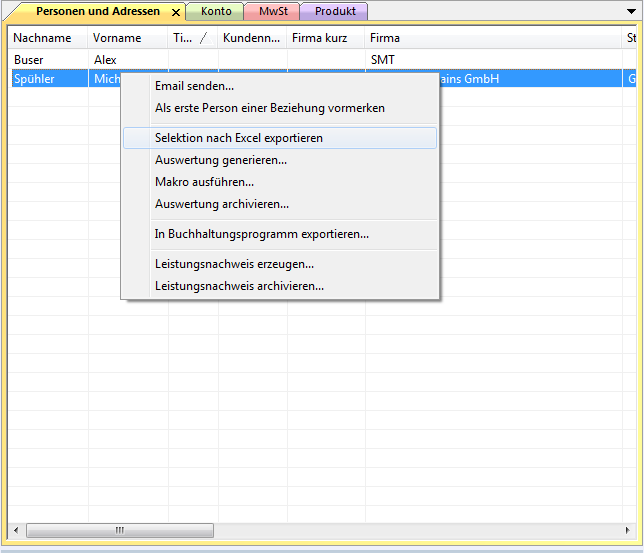Click the horizontal scrollbar left arrow

pyautogui.click(x=16, y=530)
